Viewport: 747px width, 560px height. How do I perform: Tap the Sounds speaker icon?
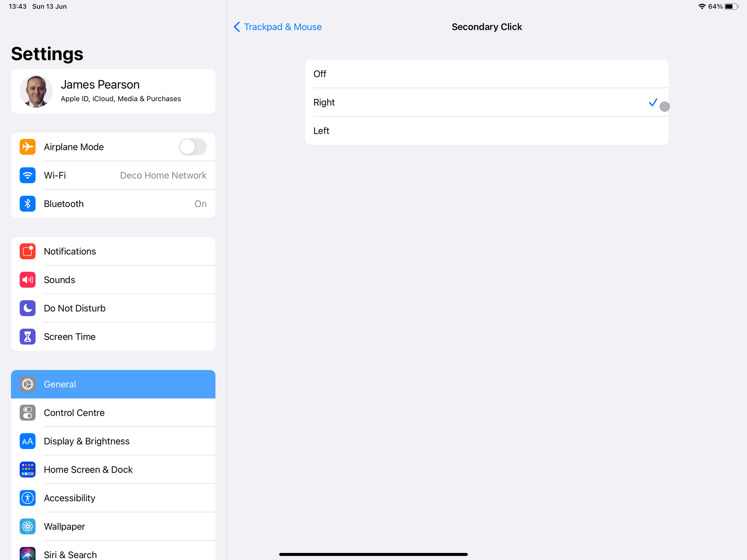pos(28,280)
